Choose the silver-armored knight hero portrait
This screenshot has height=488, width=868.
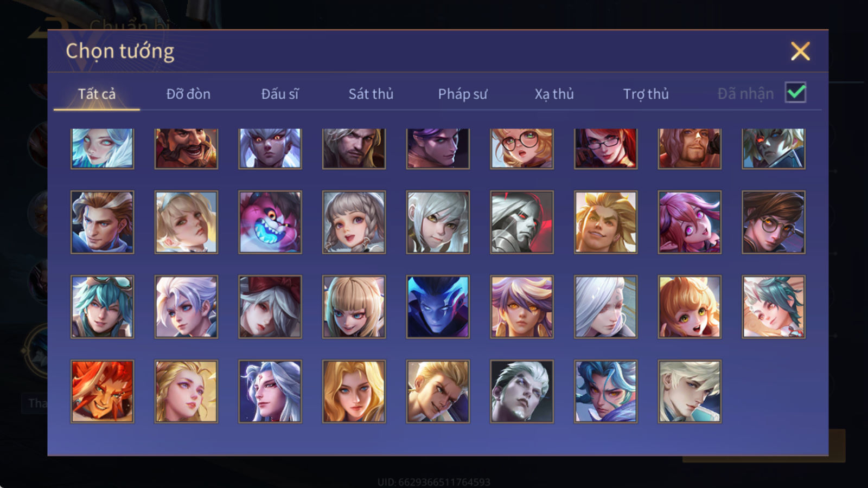click(x=522, y=222)
